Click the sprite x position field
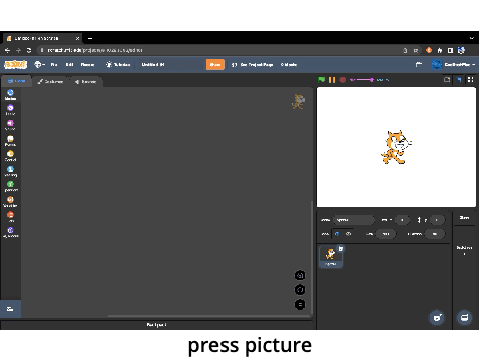This screenshot has width=480, height=360. (402, 220)
